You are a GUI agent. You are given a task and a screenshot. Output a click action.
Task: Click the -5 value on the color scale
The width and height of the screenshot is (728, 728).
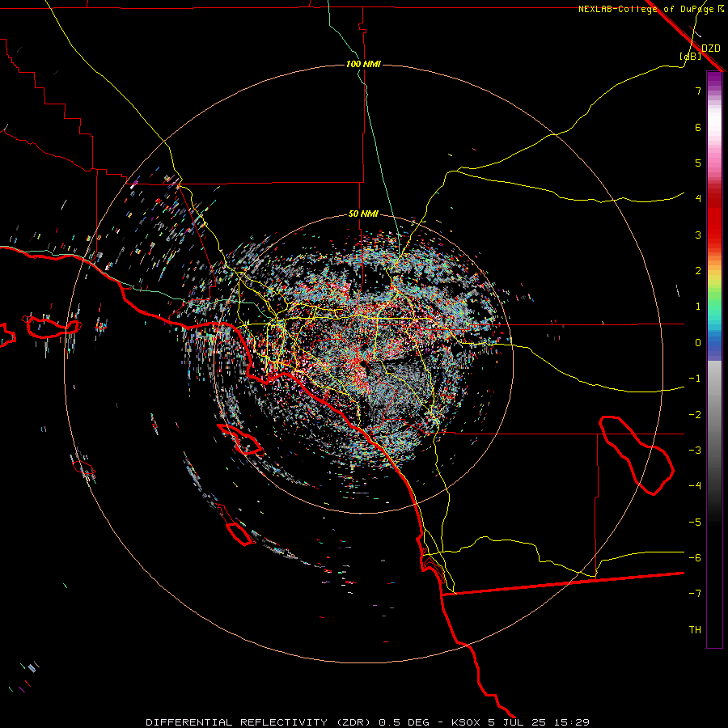pyautogui.click(x=695, y=523)
